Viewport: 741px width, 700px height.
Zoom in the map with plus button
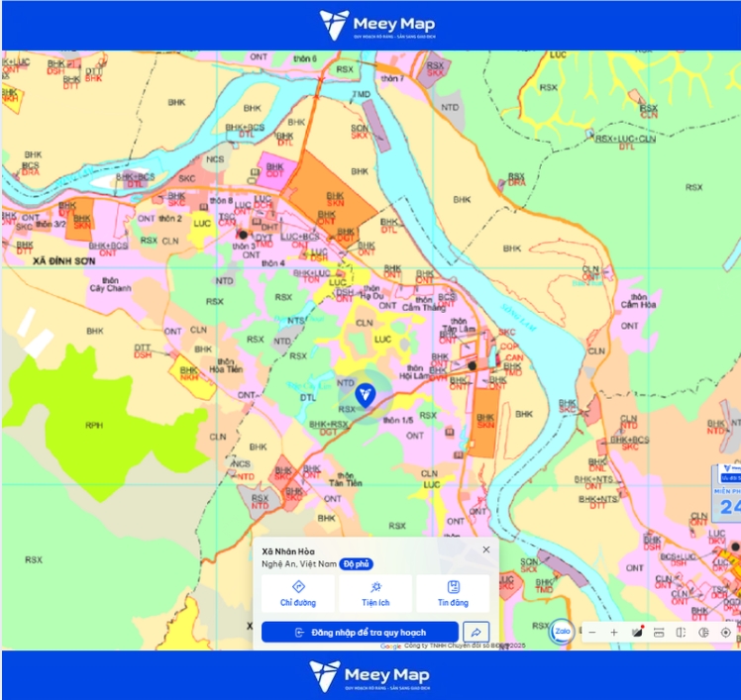(614, 633)
